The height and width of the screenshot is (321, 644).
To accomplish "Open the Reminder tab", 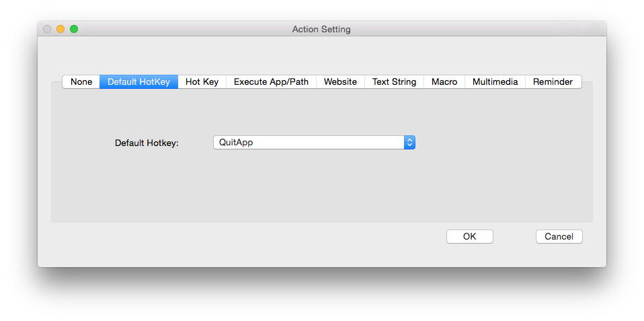I will coord(553,82).
